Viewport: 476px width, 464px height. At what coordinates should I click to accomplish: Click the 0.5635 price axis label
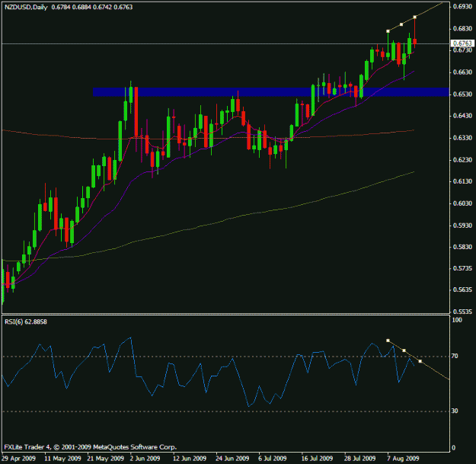462,290
